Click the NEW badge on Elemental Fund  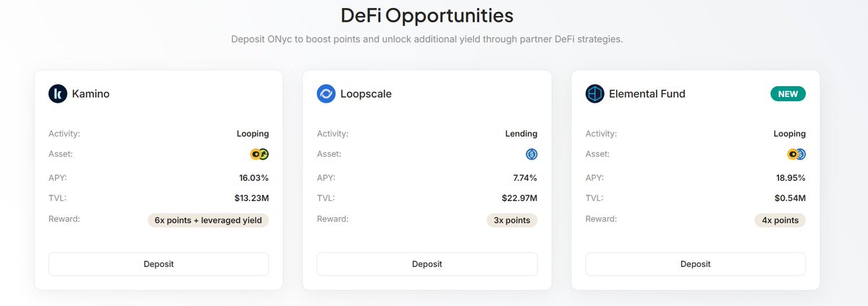[x=787, y=94]
